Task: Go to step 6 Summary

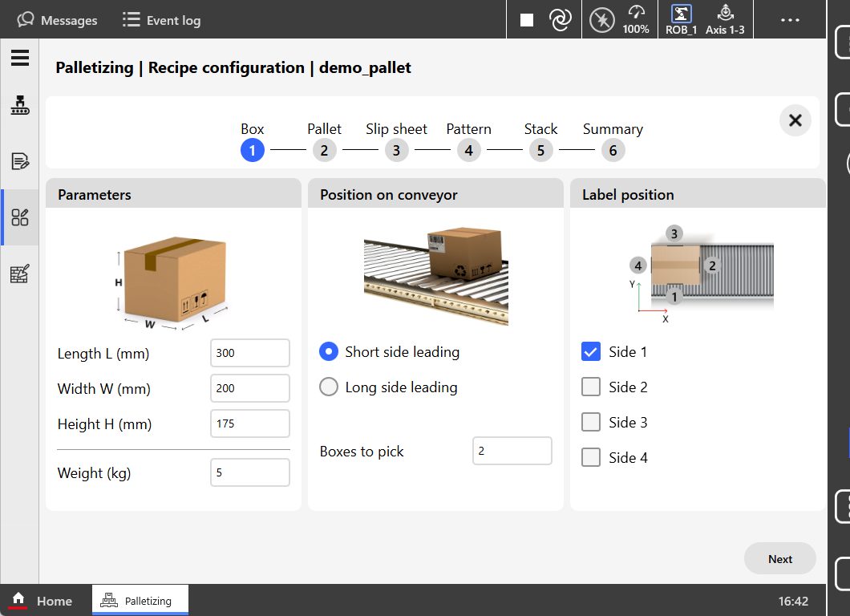Action: coord(613,150)
